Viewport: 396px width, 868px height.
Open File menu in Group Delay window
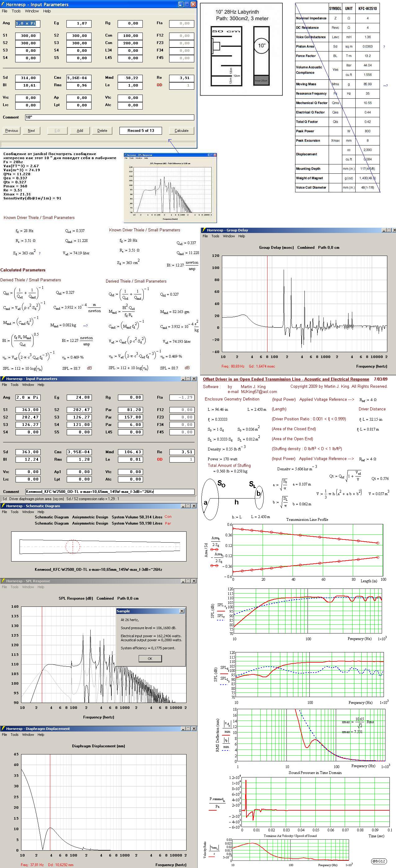click(205, 236)
